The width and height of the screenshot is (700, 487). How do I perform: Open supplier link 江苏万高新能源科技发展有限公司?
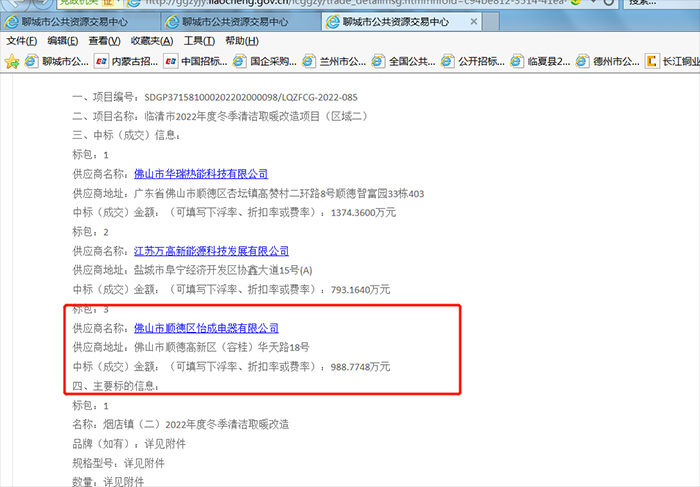[211, 251]
